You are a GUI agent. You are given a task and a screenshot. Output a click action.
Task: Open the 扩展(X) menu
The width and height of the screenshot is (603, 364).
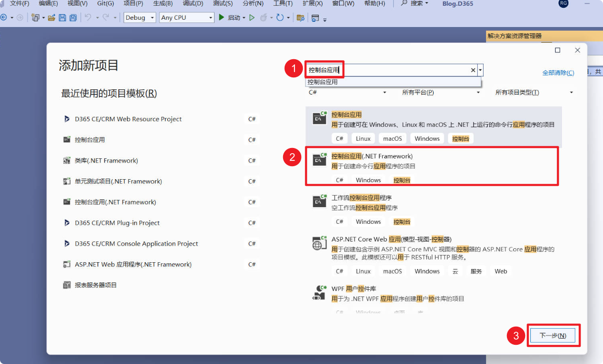pos(312,4)
